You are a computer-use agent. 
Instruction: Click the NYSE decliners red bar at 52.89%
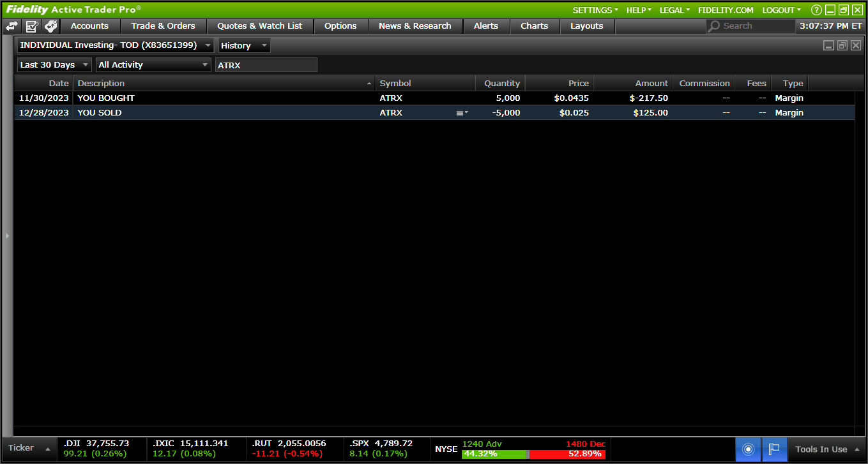(567, 454)
